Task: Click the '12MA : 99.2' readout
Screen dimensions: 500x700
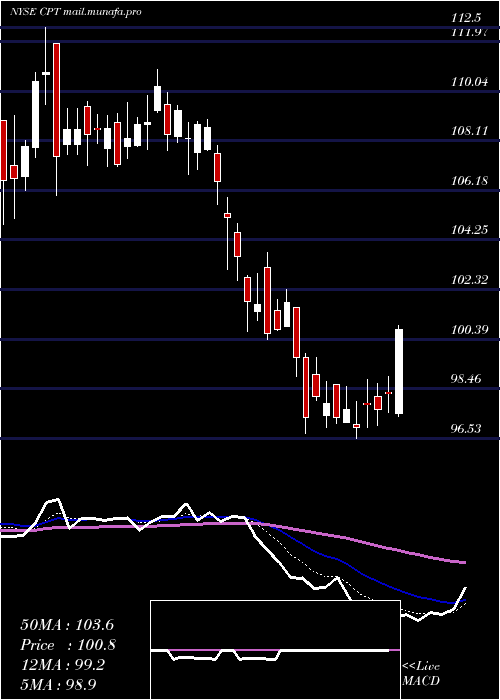Action: pos(62,665)
